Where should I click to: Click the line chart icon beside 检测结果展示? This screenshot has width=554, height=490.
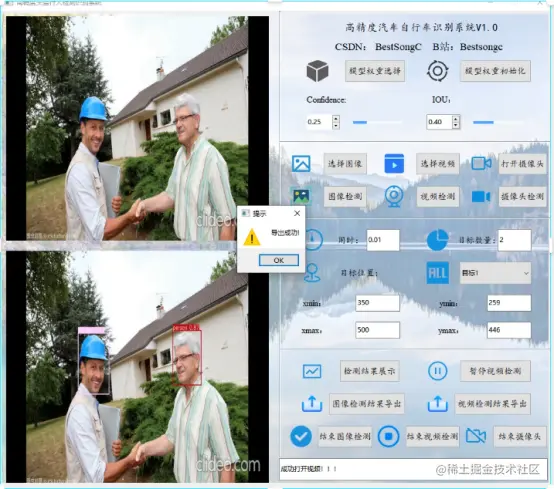pyautogui.click(x=312, y=371)
